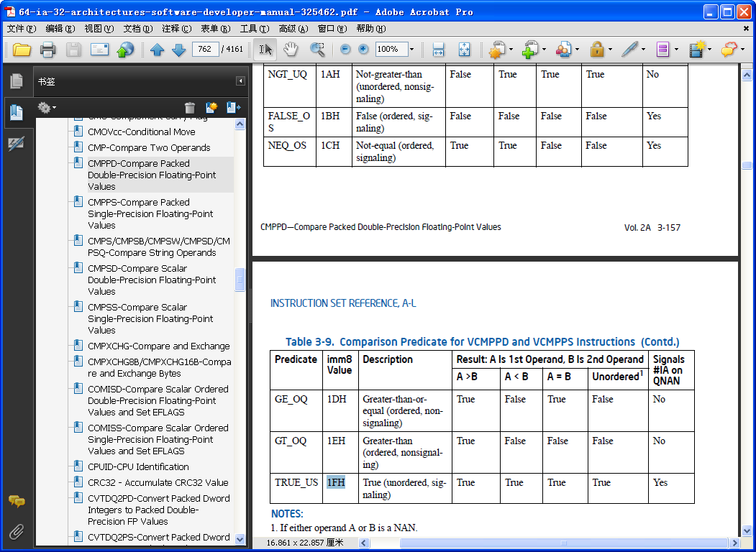Open the Collaborate dropdown arrow

point(577,50)
